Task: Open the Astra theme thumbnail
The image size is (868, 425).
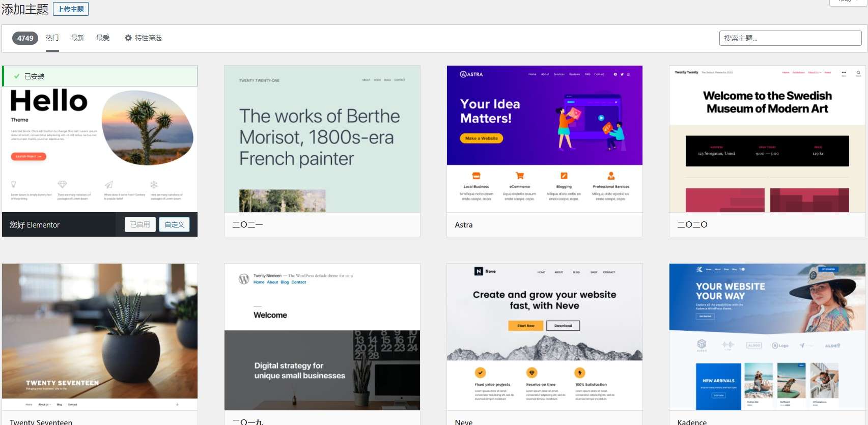Action: point(545,139)
